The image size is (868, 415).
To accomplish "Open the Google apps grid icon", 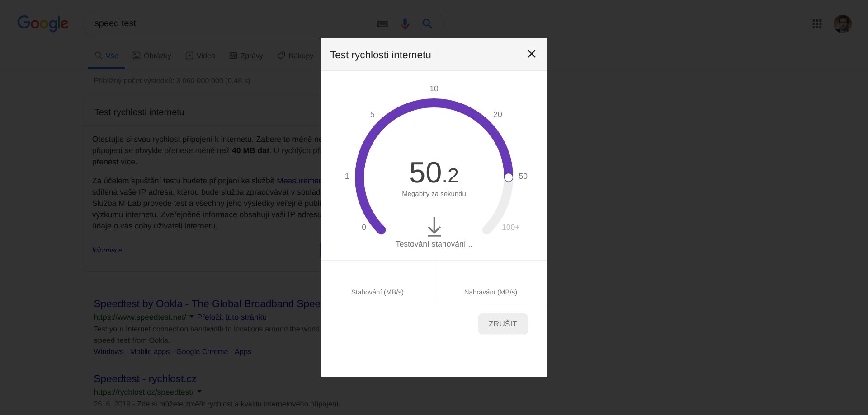I will pos(817,24).
